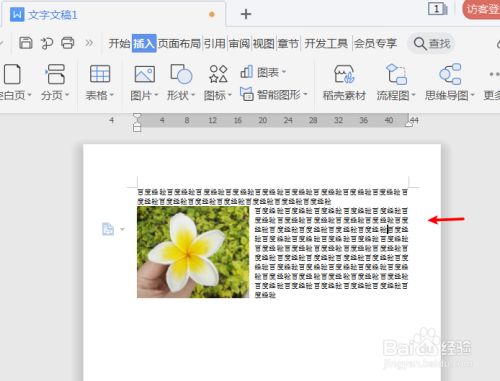
Task: Click the 流程图 flowchart icon
Action: tap(397, 74)
